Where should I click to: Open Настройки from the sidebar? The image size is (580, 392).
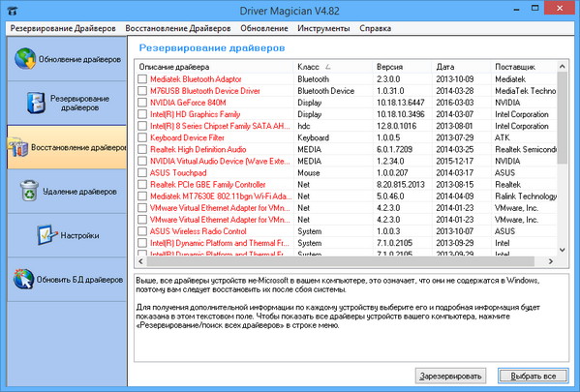pos(67,235)
